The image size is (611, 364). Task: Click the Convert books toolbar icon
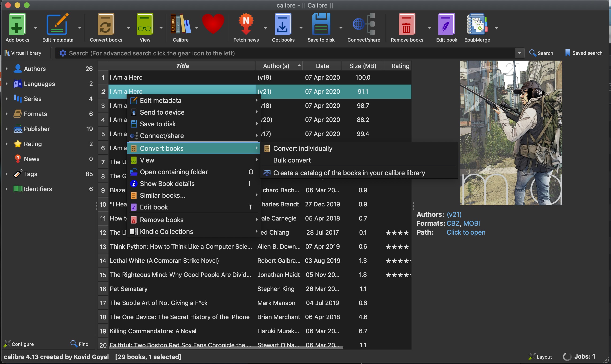coord(106,24)
